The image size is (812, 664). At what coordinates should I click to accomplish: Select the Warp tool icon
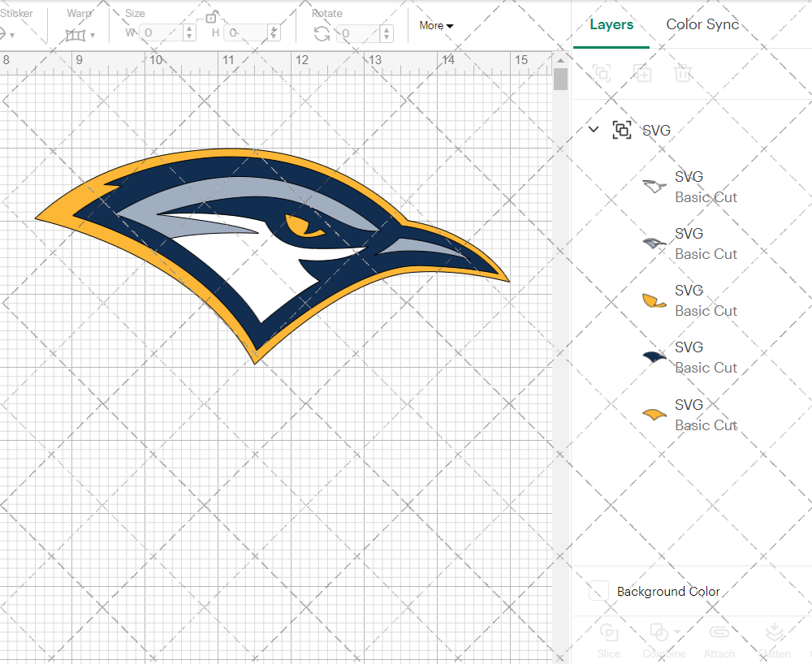click(x=77, y=34)
